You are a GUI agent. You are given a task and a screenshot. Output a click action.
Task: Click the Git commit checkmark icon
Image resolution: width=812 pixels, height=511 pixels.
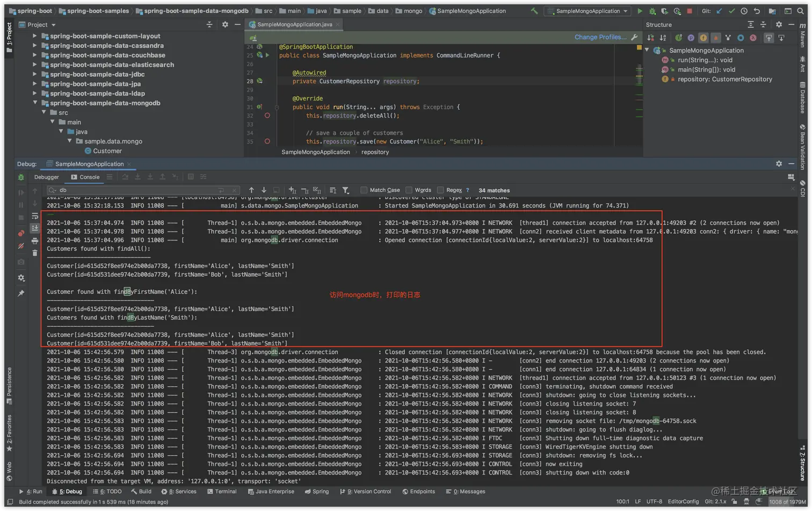click(731, 11)
